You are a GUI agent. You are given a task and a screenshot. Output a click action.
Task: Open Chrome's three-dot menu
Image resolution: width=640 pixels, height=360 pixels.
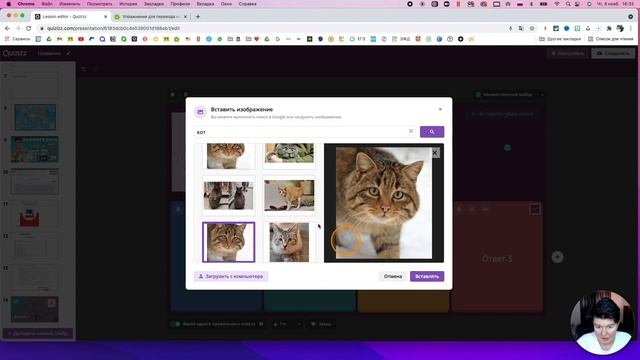coord(631,28)
